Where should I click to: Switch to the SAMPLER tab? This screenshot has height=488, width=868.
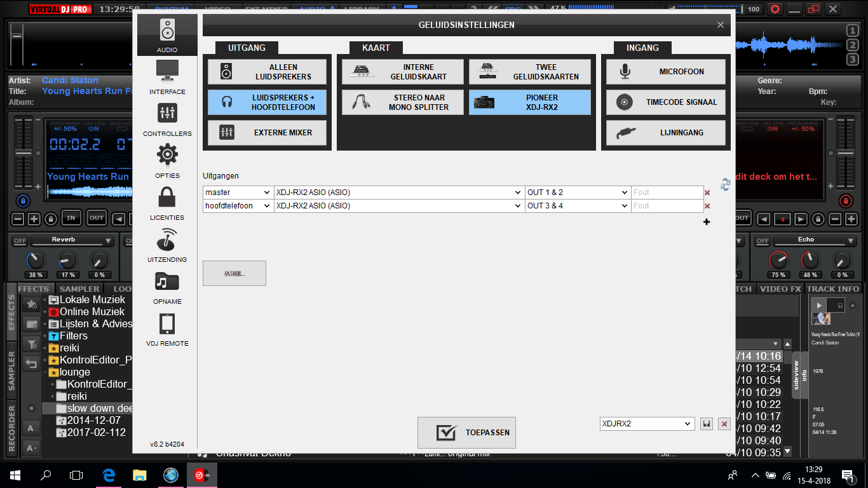(79, 288)
